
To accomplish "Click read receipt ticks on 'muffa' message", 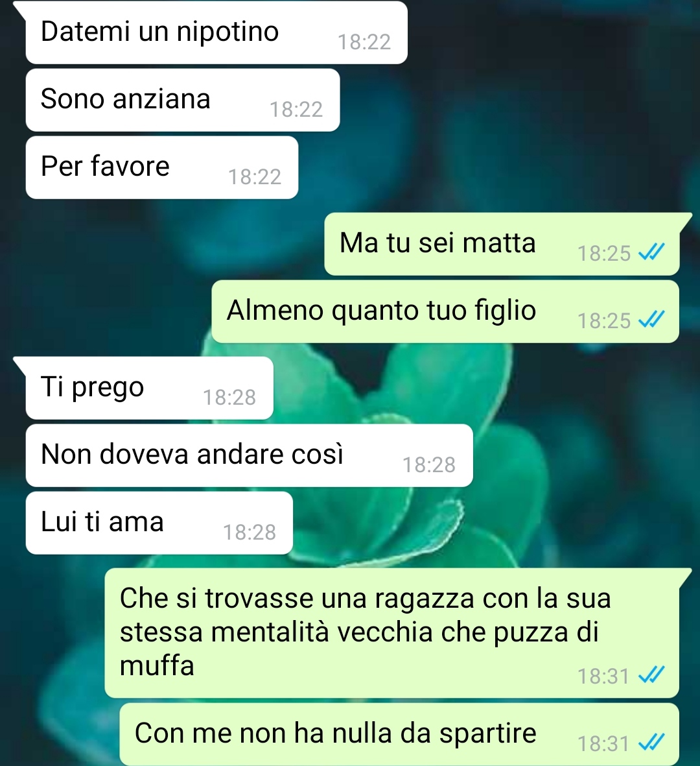I will click(x=651, y=676).
